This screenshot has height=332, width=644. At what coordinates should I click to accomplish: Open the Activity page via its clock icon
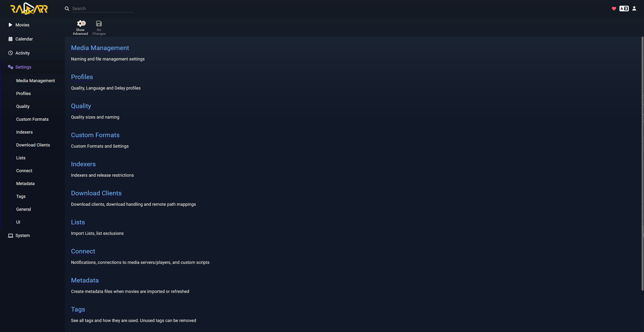(x=10, y=53)
